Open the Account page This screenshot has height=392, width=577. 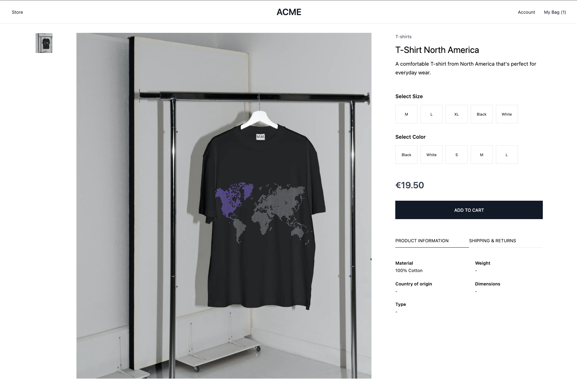coord(526,12)
